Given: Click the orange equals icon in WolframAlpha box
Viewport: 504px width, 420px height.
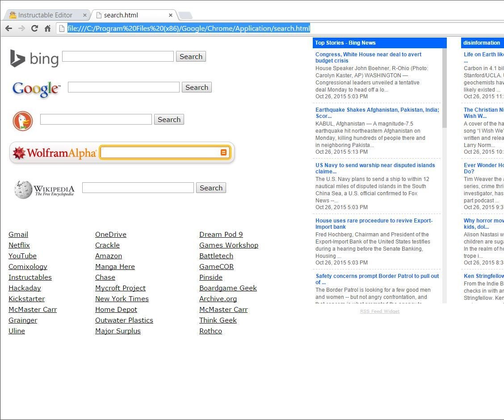Looking at the screenshot, I should [x=223, y=152].
